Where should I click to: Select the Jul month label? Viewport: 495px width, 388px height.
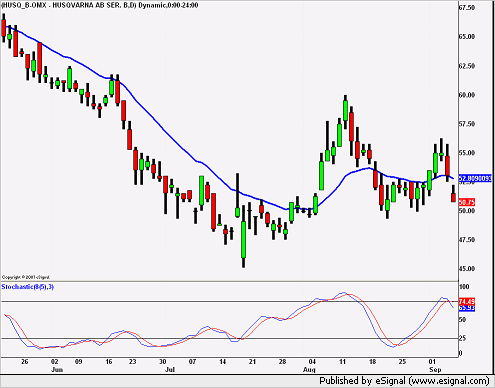click(170, 370)
